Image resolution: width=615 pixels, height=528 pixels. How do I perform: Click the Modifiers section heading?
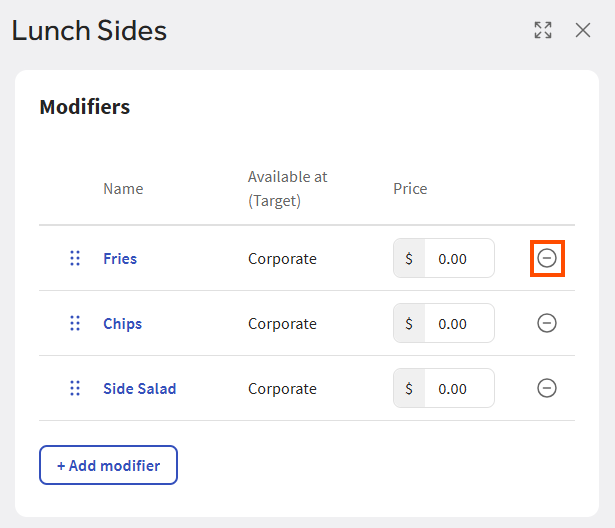85,106
